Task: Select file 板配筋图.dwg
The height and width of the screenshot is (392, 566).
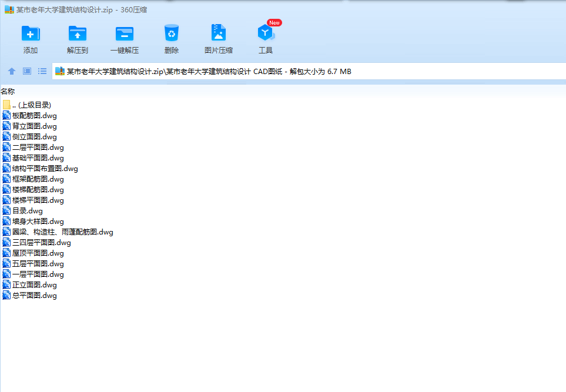Action: point(30,116)
